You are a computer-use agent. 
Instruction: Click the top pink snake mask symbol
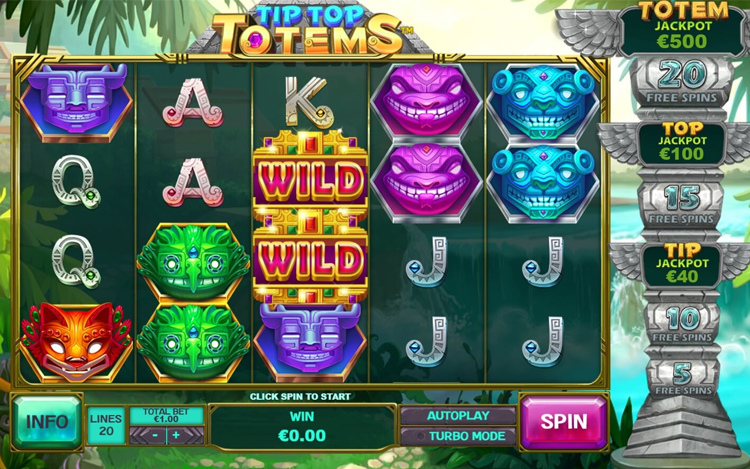tap(426, 100)
